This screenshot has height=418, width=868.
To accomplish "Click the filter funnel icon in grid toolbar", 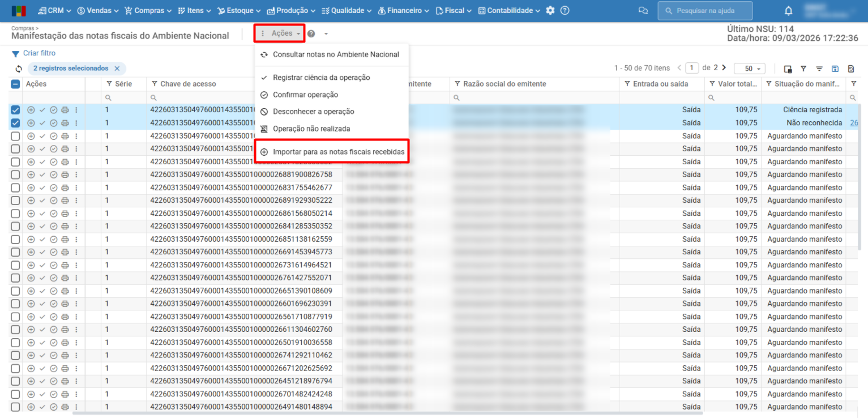I will click(803, 69).
